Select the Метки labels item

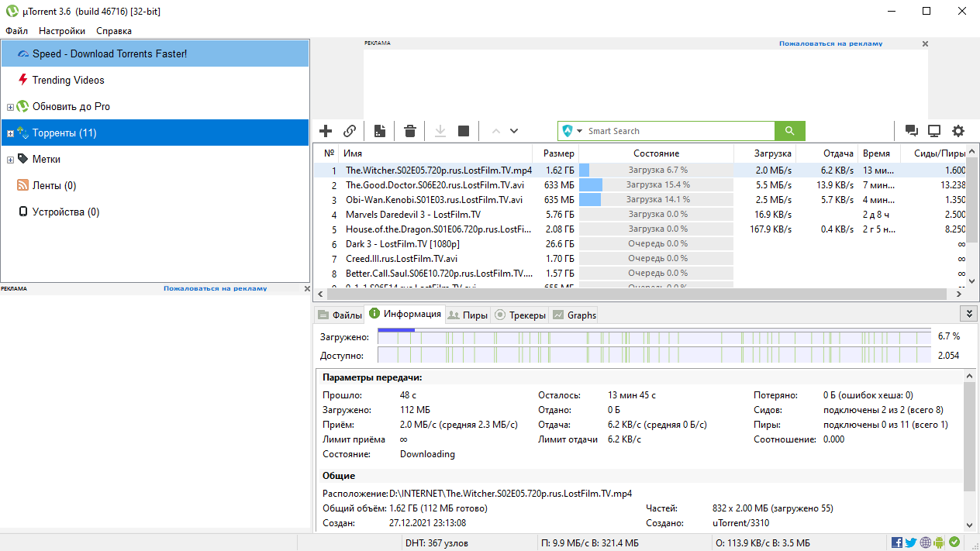46,159
